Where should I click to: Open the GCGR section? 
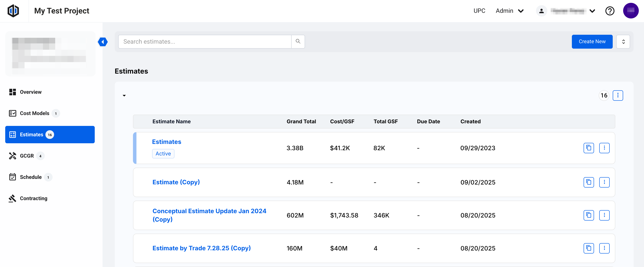click(50, 156)
